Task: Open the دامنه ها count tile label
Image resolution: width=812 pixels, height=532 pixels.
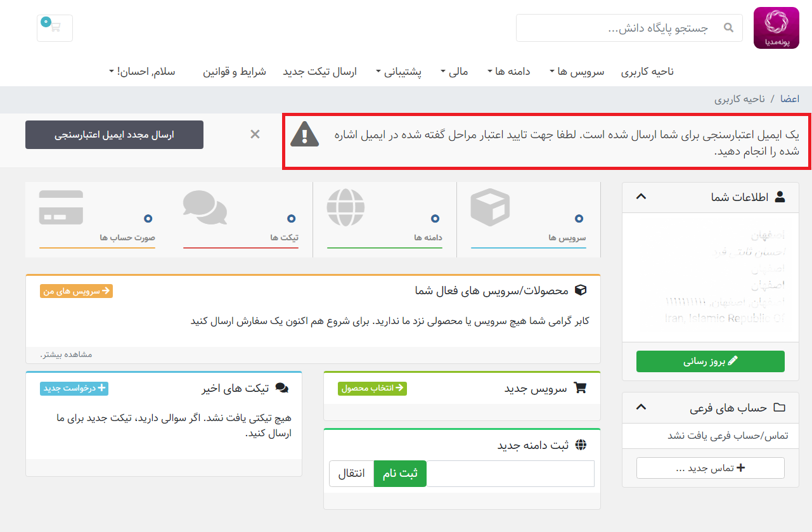Action: tap(428, 238)
